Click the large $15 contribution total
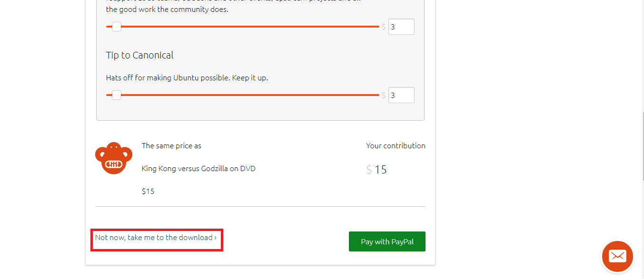The height and width of the screenshot is (279, 644). tap(380, 170)
